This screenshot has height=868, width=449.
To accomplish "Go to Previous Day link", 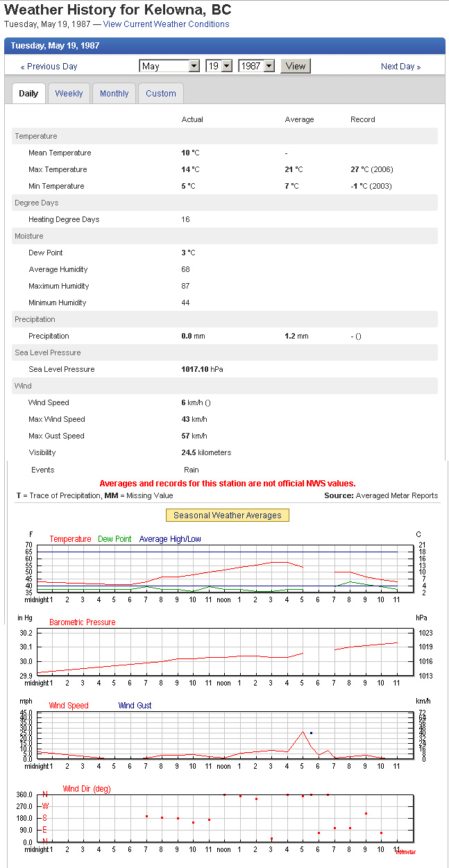I will pyautogui.click(x=49, y=67).
